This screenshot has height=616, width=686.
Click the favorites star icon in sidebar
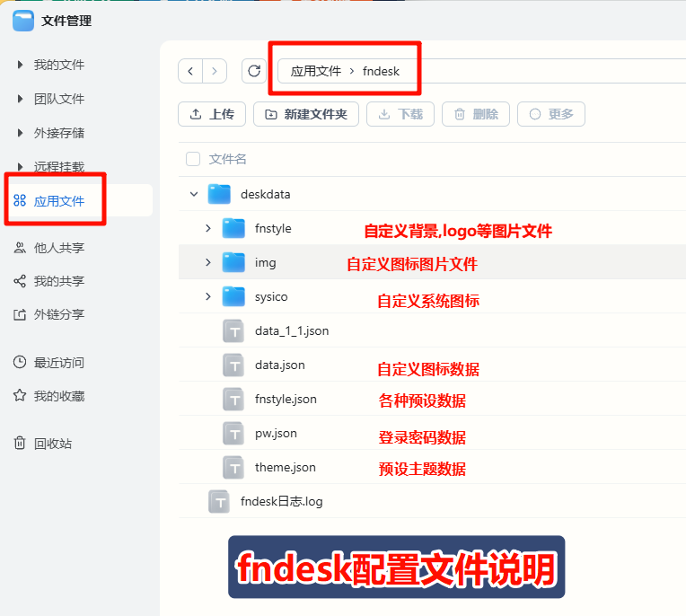coord(20,396)
